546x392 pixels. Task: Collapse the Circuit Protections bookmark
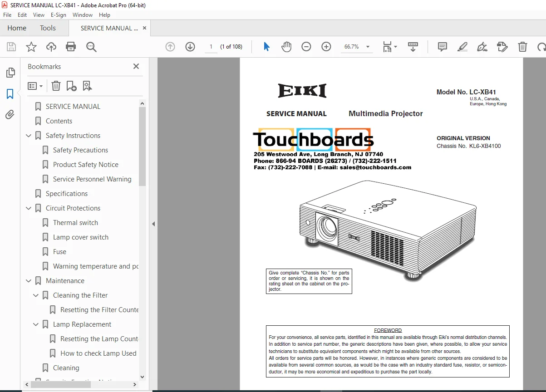29,208
